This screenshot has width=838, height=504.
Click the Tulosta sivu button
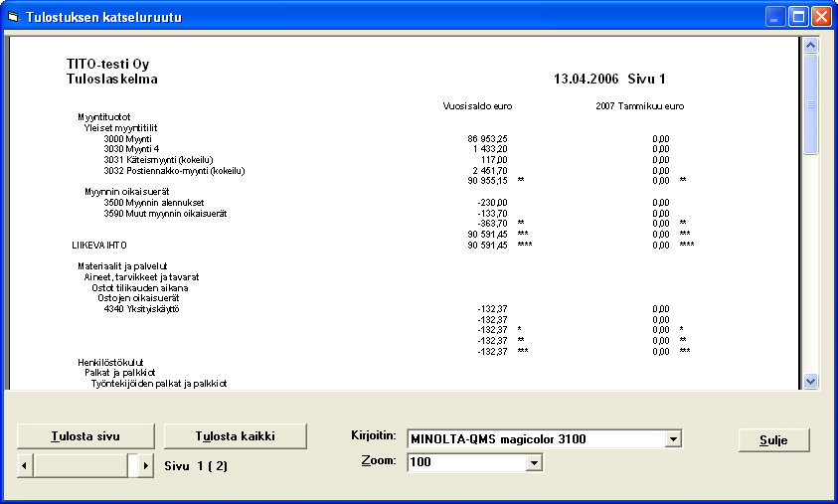[x=85, y=436]
